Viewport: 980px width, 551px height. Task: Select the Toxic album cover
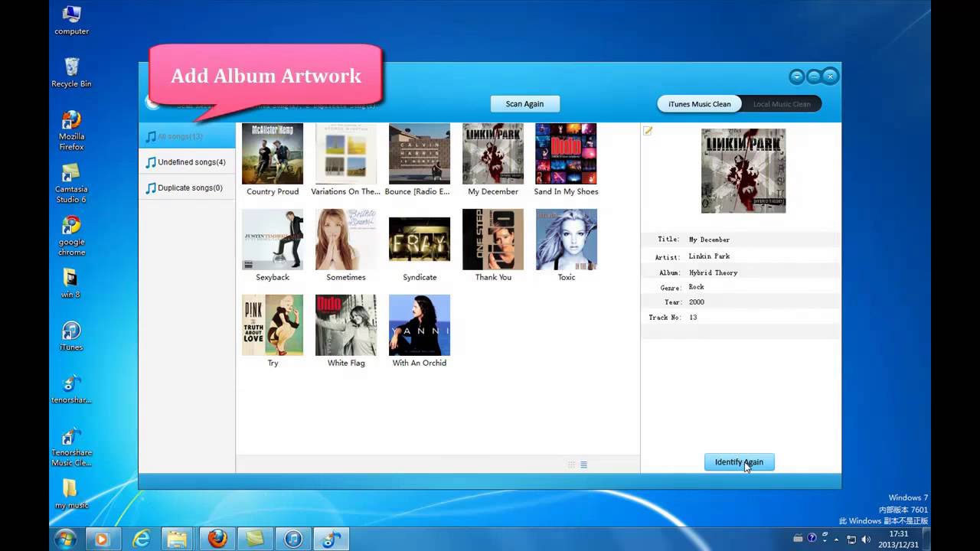[567, 240]
